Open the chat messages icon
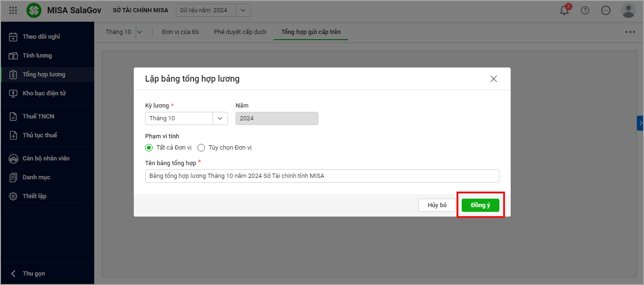644x285 pixels. coord(606,10)
